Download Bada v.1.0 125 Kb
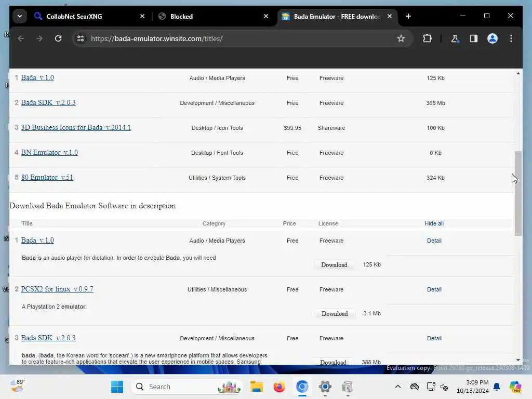The width and height of the screenshot is (532, 399). [334, 264]
